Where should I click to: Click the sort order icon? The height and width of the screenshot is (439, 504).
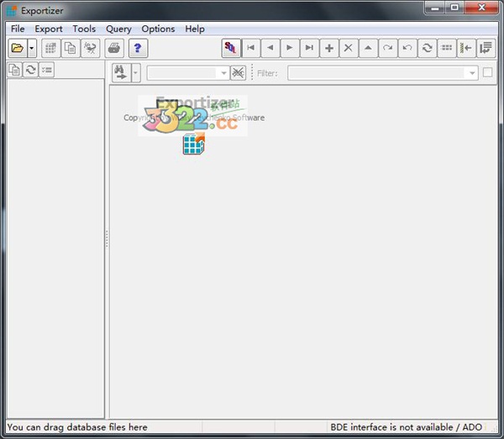coord(486,48)
